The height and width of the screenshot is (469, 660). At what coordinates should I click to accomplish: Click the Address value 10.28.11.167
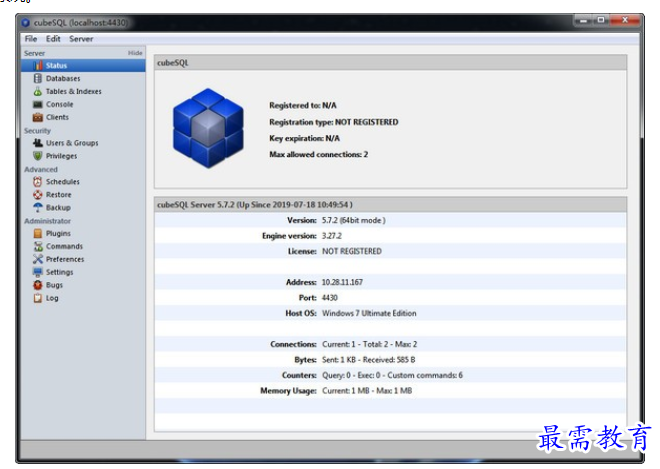click(342, 282)
